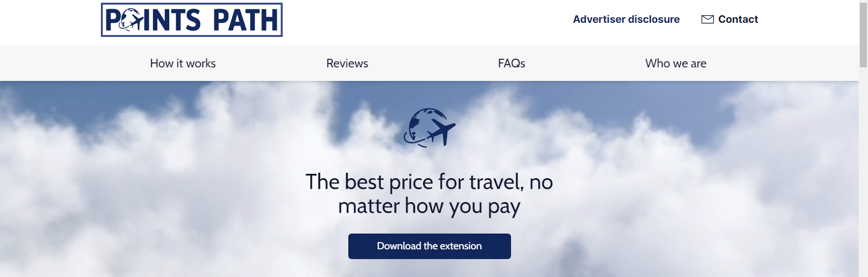Click the airplane shape in the hero emblem
868x277 pixels.
click(442, 132)
